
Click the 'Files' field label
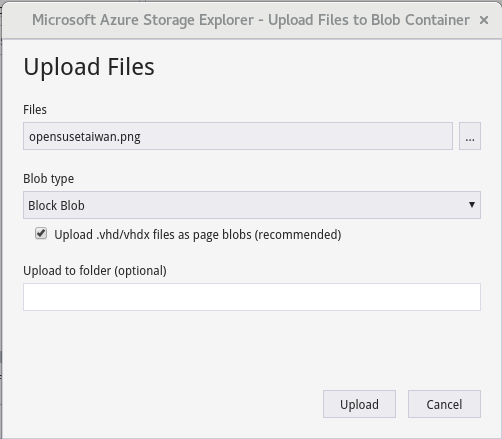(x=35, y=110)
